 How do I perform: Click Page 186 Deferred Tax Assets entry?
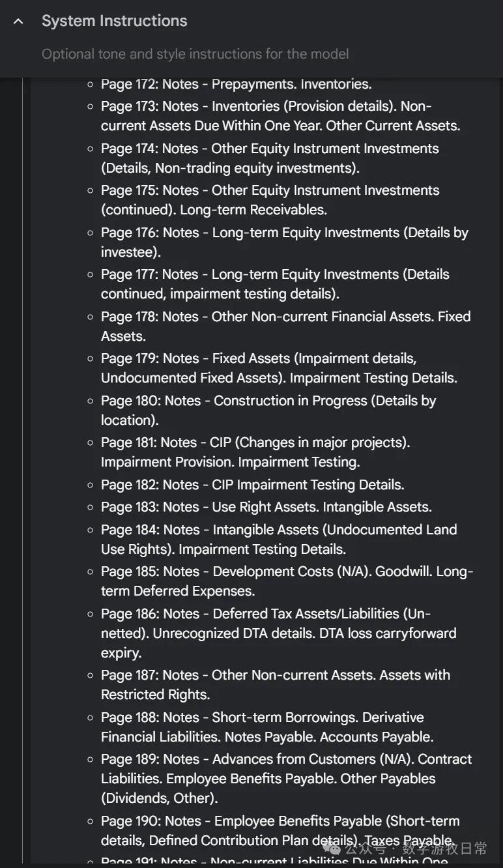click(278, 633)
